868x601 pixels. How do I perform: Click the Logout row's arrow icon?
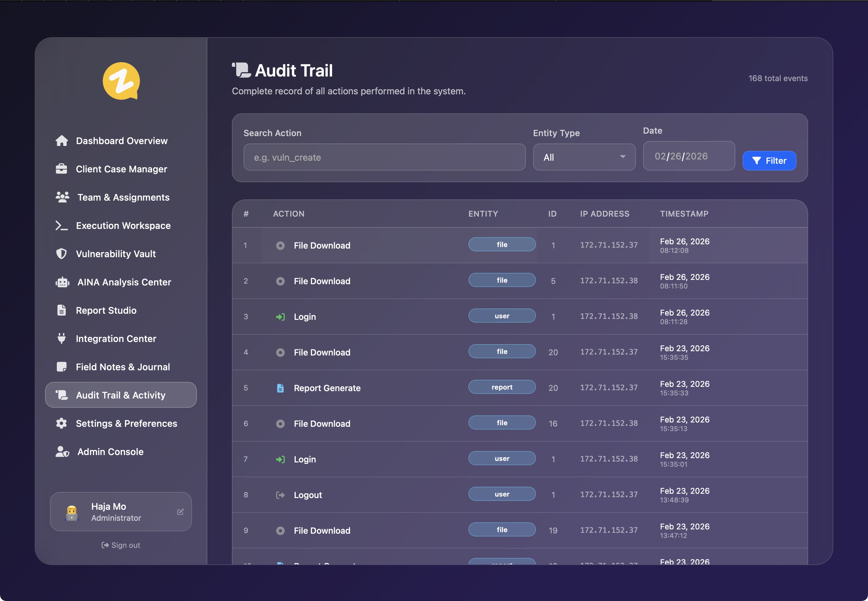(281, 495)
